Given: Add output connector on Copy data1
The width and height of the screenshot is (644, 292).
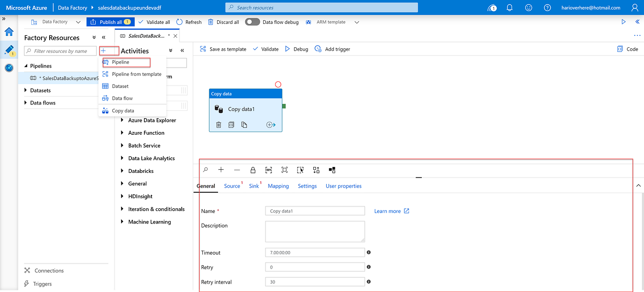Looking at the screenshot, I should click(271, 124).
